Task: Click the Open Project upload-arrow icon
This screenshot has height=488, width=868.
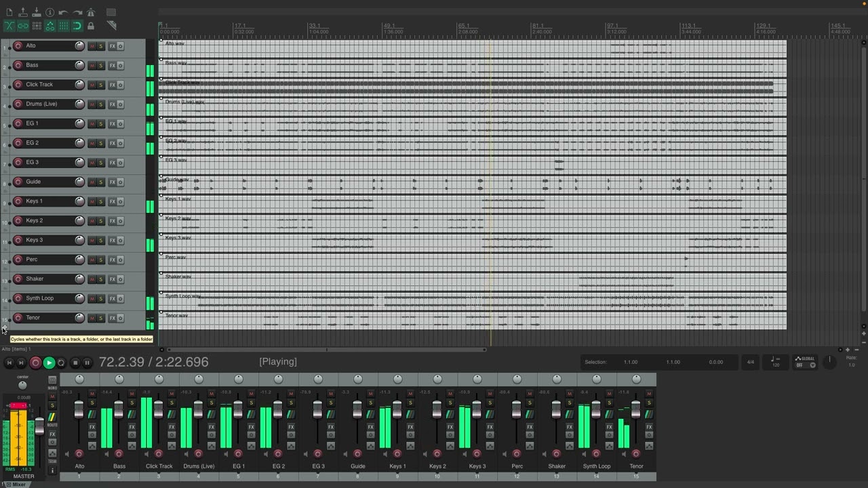Action: (23, 12)
